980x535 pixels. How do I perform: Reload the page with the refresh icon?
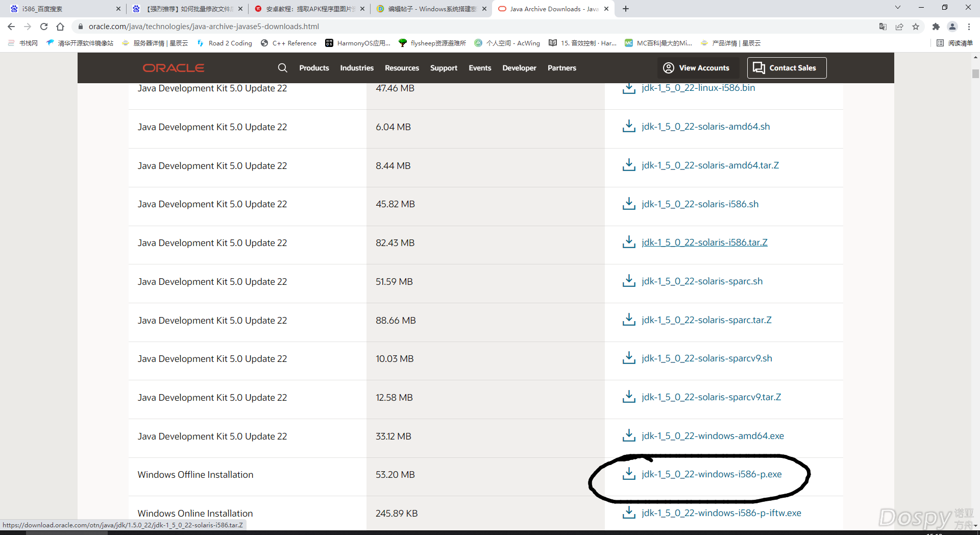[44, 27]
